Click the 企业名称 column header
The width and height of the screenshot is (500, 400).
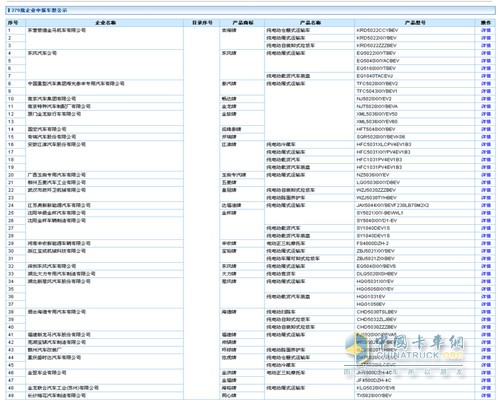[105, 23]
